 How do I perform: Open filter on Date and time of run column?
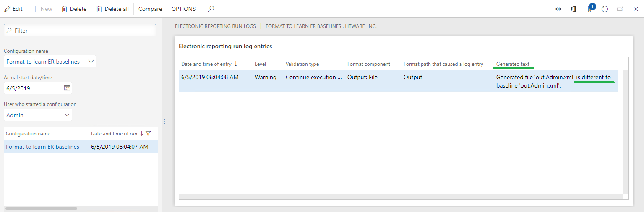pos(148,133)
